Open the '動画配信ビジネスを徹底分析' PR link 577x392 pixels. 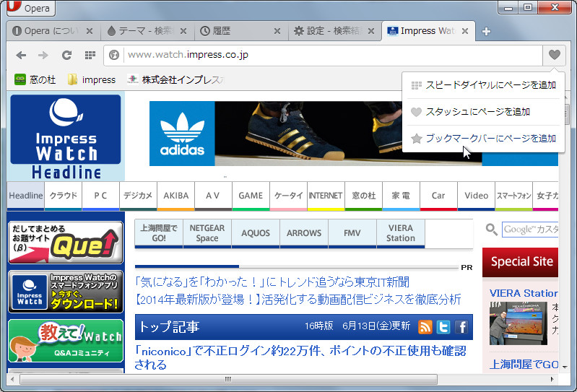[x=298, y=300]
